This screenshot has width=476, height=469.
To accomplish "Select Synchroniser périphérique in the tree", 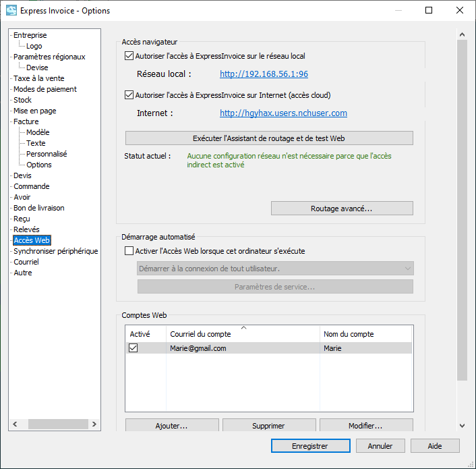I will pos(55,251).
